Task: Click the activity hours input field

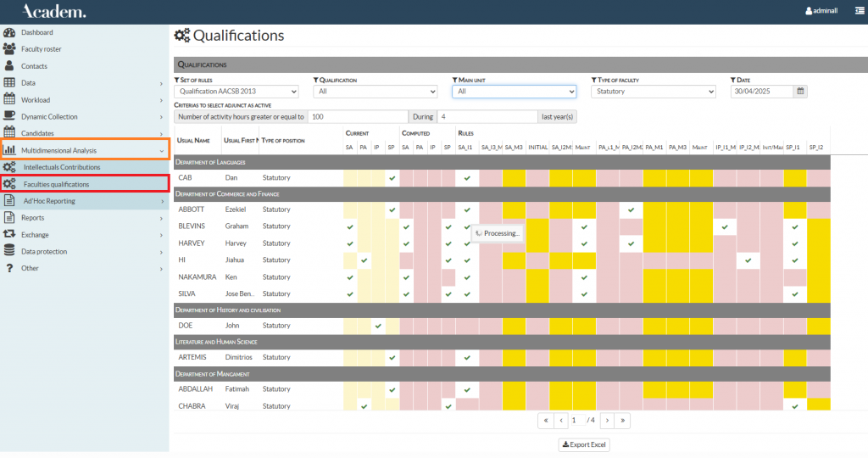Action: (358, 116)
